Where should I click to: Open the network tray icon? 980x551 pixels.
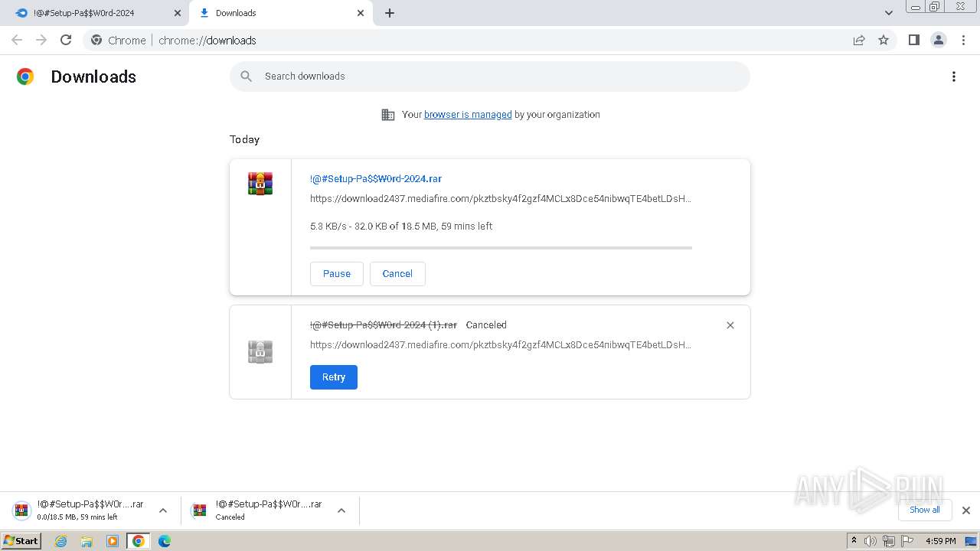[889, 541]
